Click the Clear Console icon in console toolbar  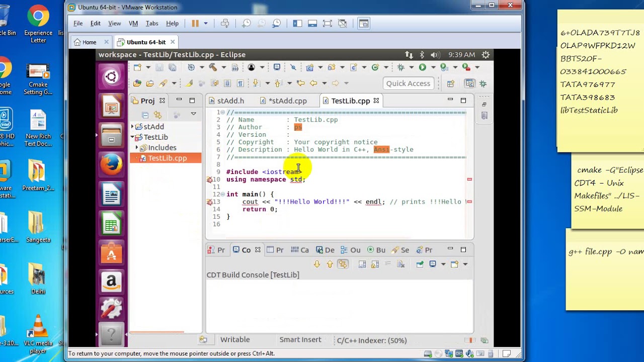click(400, 264)
